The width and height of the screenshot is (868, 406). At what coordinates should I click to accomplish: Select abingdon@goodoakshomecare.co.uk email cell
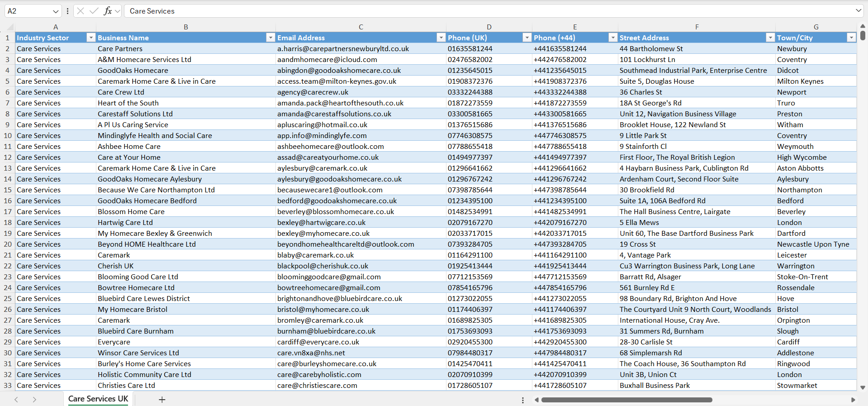[360, 70]
